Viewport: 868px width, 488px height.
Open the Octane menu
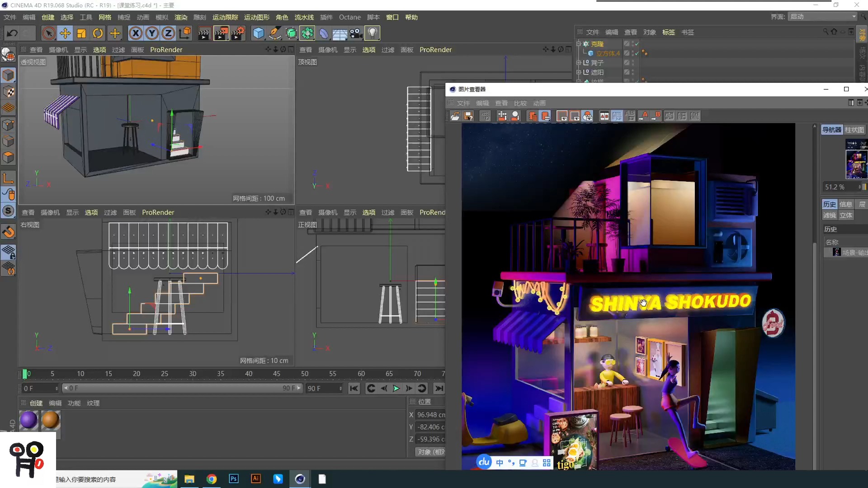pyautogui.click(x=350, y=17)
